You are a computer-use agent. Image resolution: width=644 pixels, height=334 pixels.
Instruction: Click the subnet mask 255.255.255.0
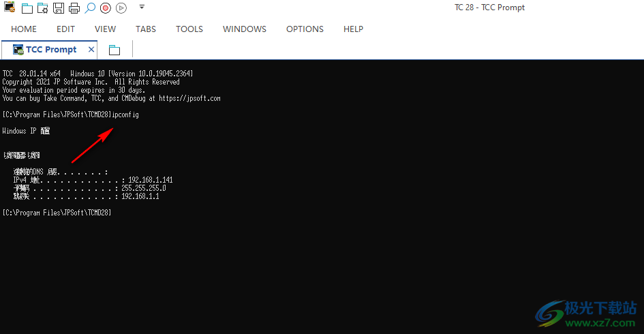pos(144,188)
